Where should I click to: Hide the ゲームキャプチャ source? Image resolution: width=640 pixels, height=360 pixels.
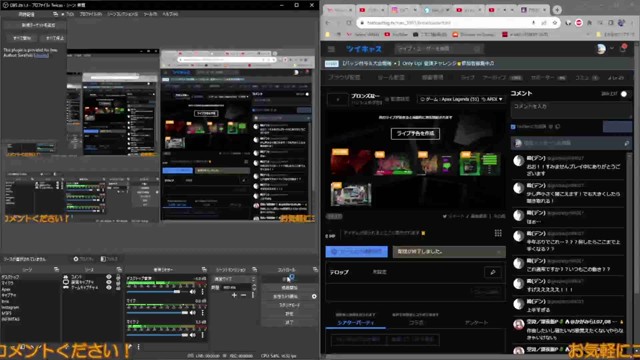(x=109, y=287)
